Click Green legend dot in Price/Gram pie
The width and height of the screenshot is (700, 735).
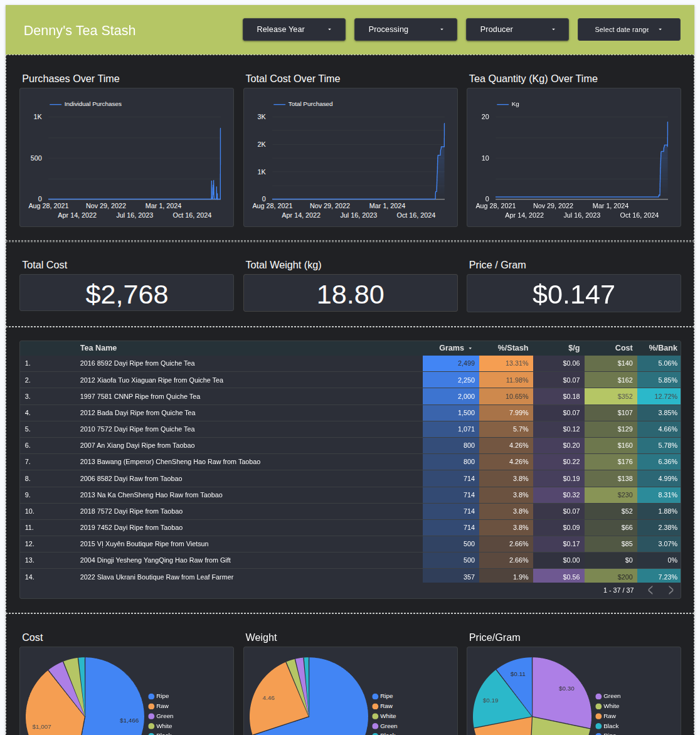point(599,697)
